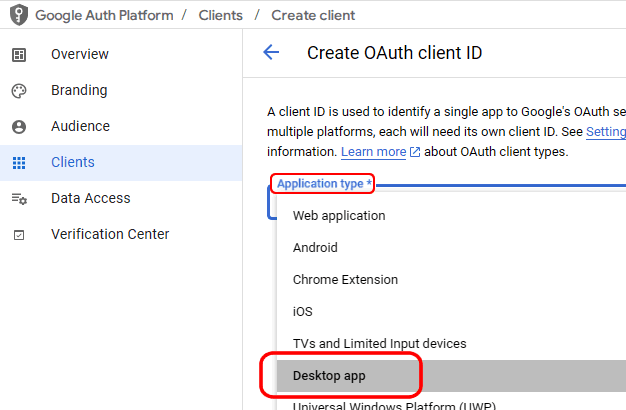Click the Create client breadcrumb
Viewport: 626px width, 410px height.
pos(313,15)
